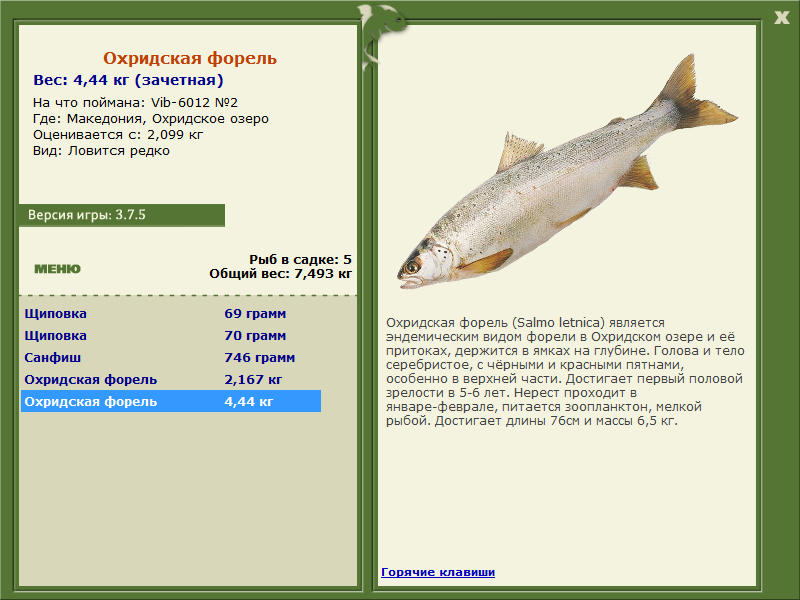Close the fish info window via X
Viewport: 800px width, 600px height.
click(781, 18)
